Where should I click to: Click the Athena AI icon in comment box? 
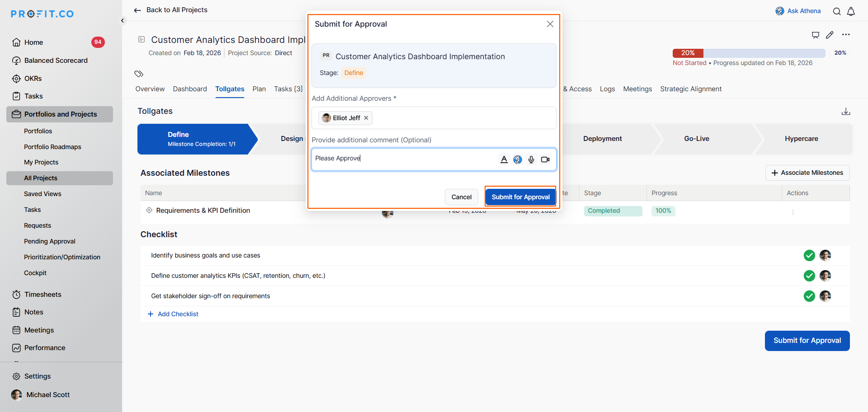point(518,159)
